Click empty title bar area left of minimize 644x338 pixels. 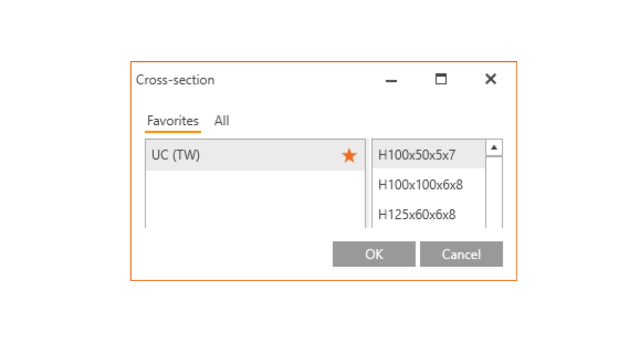click(x=301, y=80)
